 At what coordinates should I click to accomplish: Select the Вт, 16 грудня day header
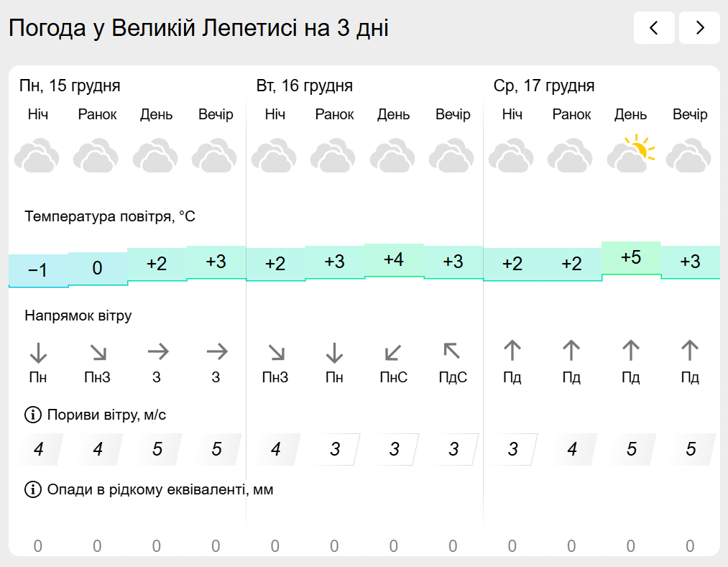point(305,86)
